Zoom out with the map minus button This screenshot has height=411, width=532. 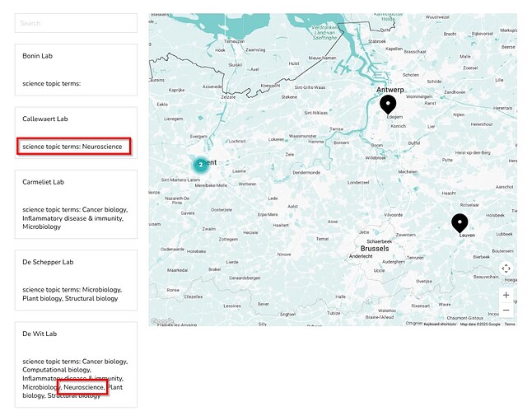[x=506, y=310]
